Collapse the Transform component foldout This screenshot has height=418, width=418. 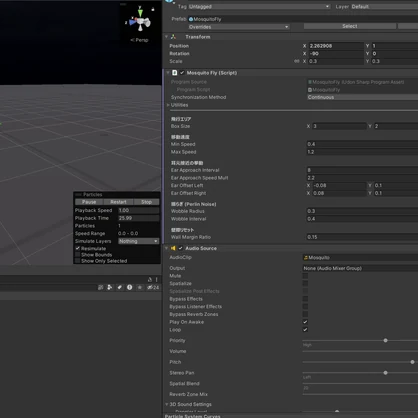click(x=166, y=37)
